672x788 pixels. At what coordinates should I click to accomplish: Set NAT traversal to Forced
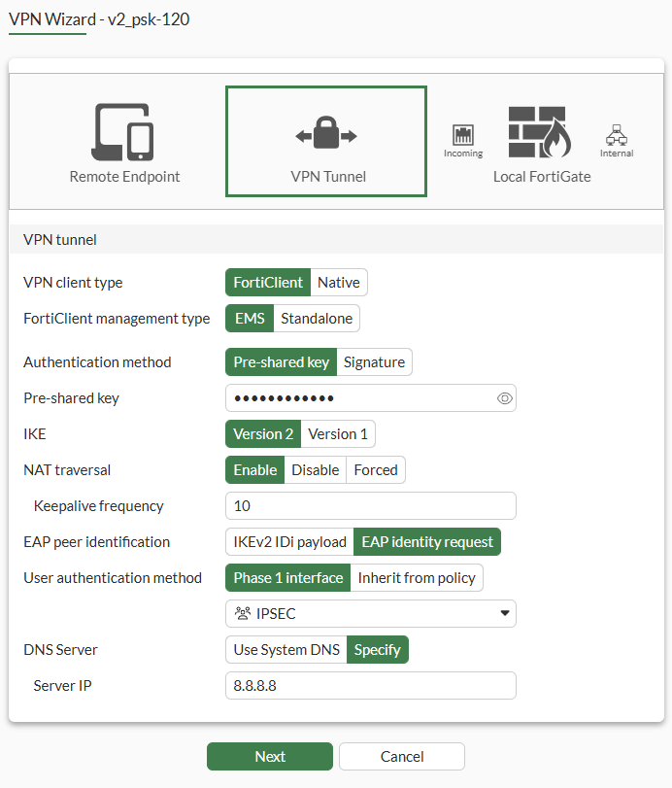[x=376, y=470]
